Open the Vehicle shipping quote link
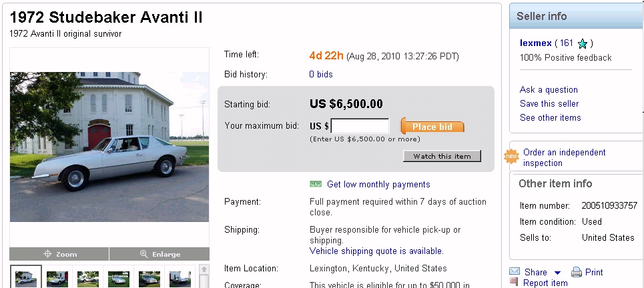The image size is (644, 288). [x=376, y=251]
